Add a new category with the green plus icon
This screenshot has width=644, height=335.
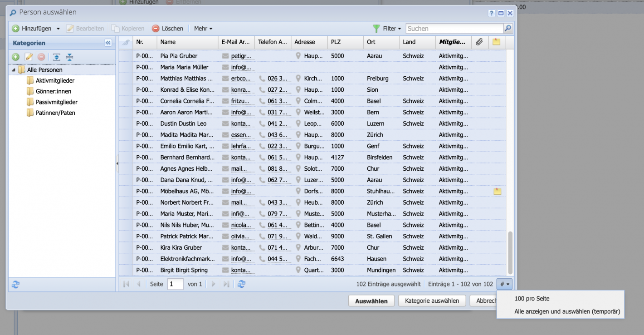pyautogui.click(x=15, y=57)
